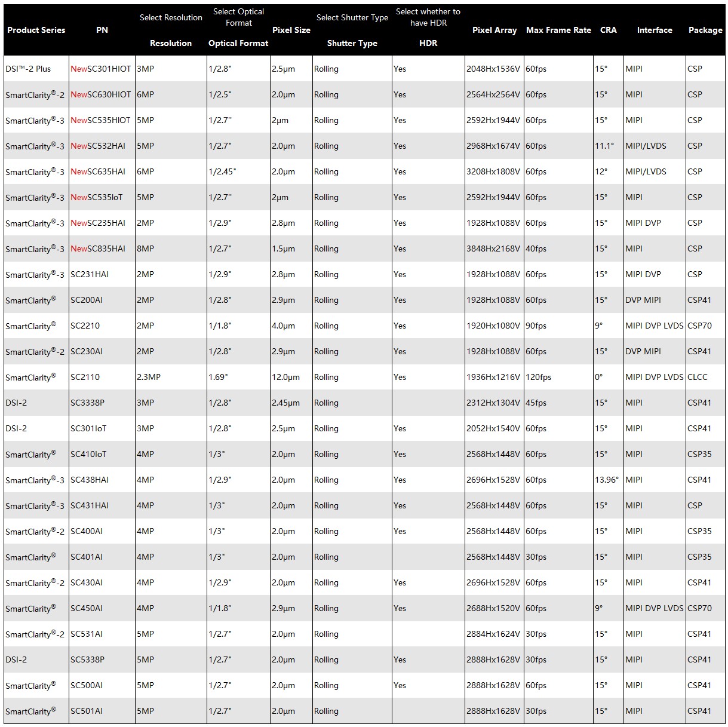The image size is (728, 727).
Task: Open the Select whether to have HDR filter
Action: 428,17
